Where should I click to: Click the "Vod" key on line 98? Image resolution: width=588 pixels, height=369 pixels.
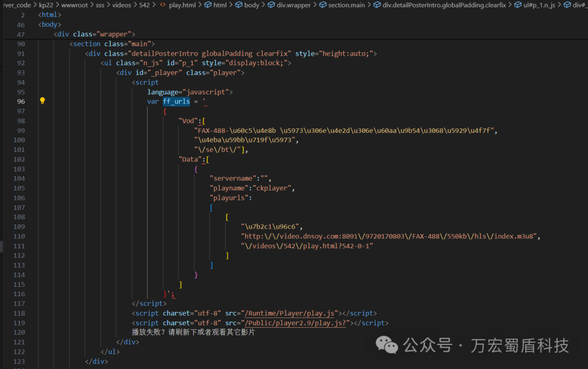point(188,121)
